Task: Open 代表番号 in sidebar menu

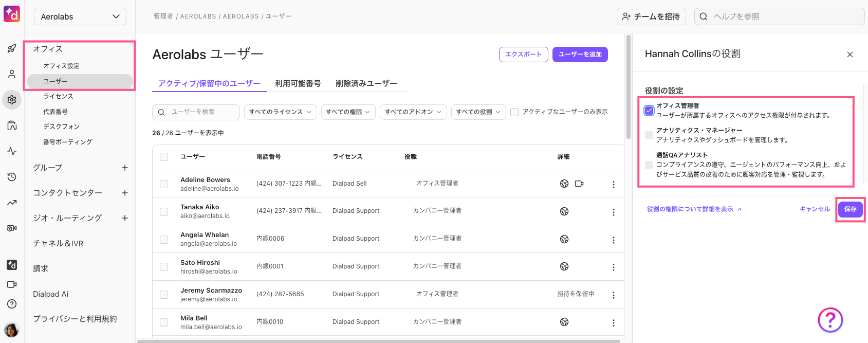Action: (56, 112)
